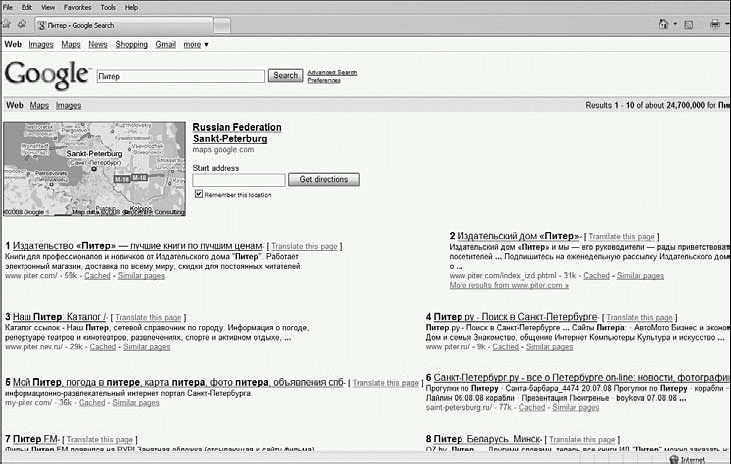Viewport: 731px width, 464px height.
Task: Open the Favorites menu
Action: (x=76, y=7)
